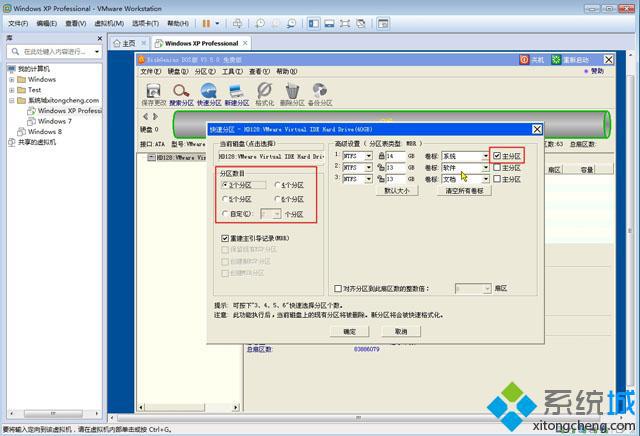
Task: Open DiskGenius 工具(T) menu
Action: point(232,71)
